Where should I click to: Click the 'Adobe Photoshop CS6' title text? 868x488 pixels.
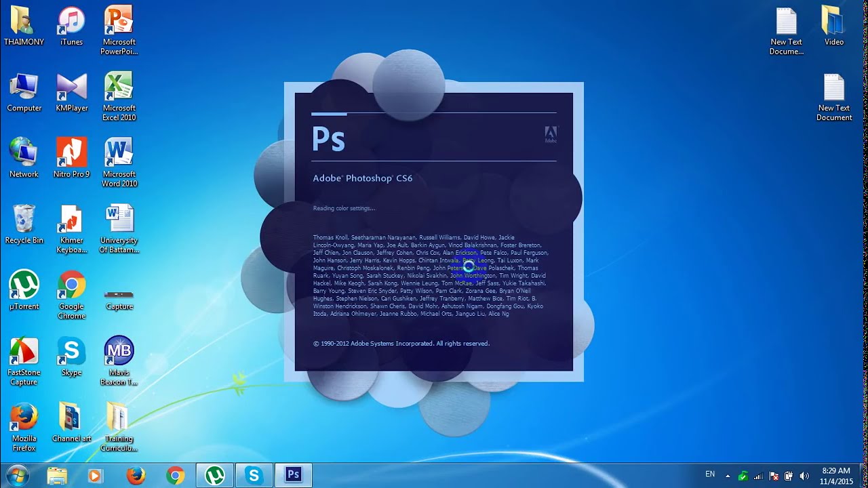click(362, 178)
